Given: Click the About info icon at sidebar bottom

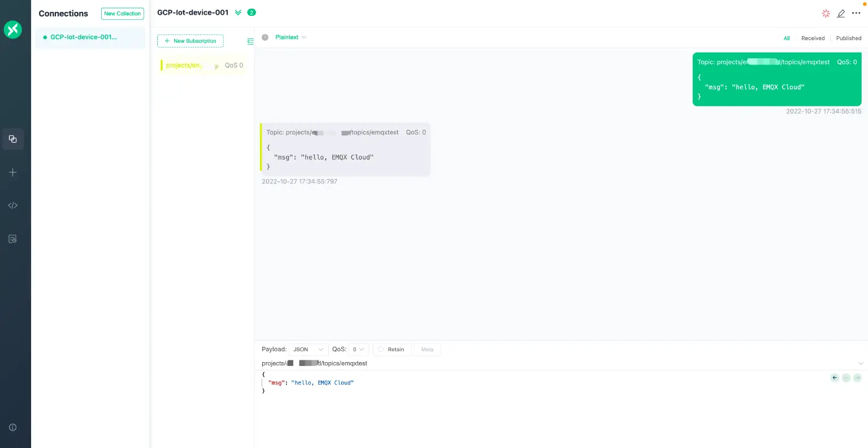Looking at the screenshot, I should click(x=12, y=427).
